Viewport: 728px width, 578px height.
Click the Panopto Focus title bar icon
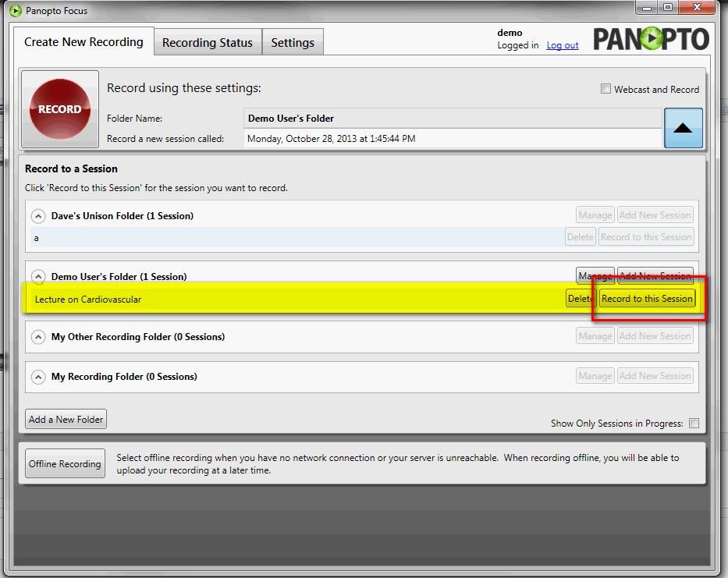coord(16,10)
